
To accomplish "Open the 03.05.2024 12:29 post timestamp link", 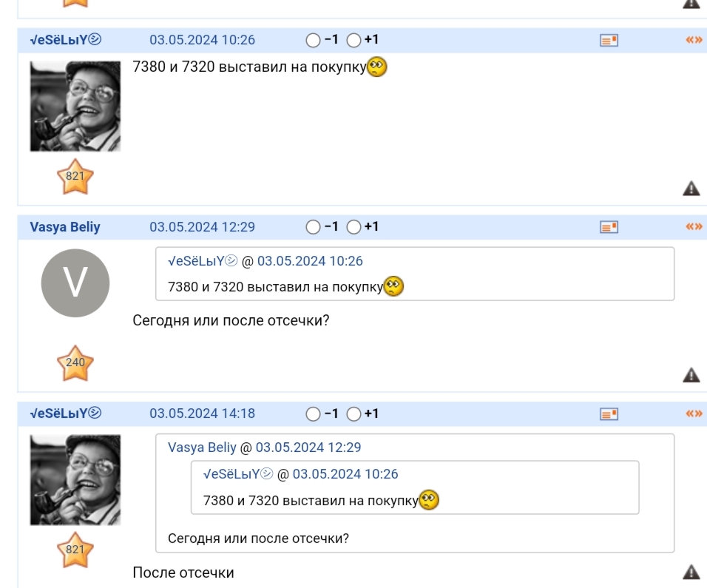I will coord(202,227).
